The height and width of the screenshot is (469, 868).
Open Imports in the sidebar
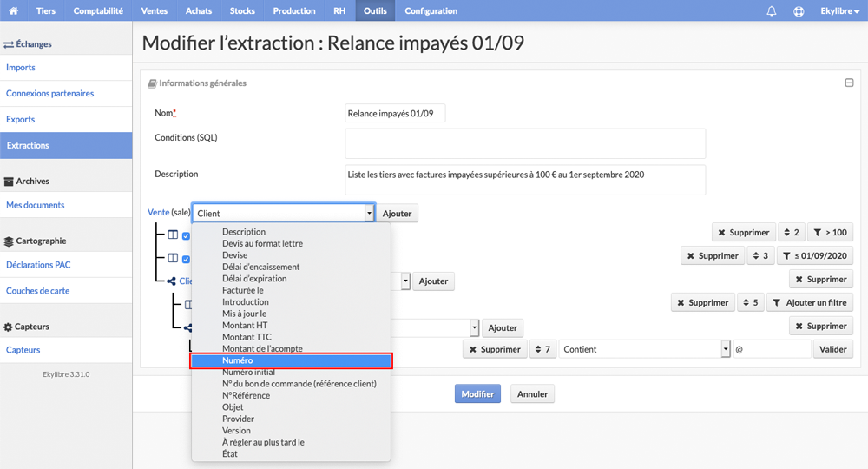(21, 67)
